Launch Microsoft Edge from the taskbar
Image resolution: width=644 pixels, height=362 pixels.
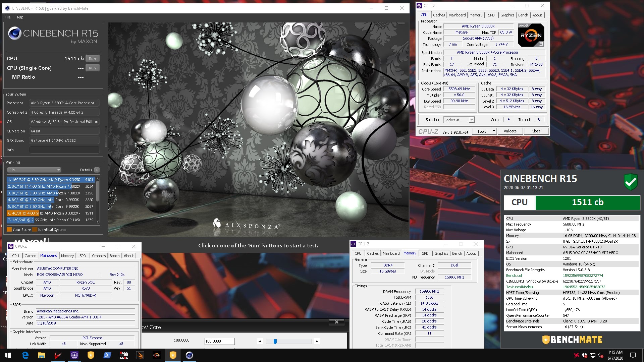click(x=25, y=355)
